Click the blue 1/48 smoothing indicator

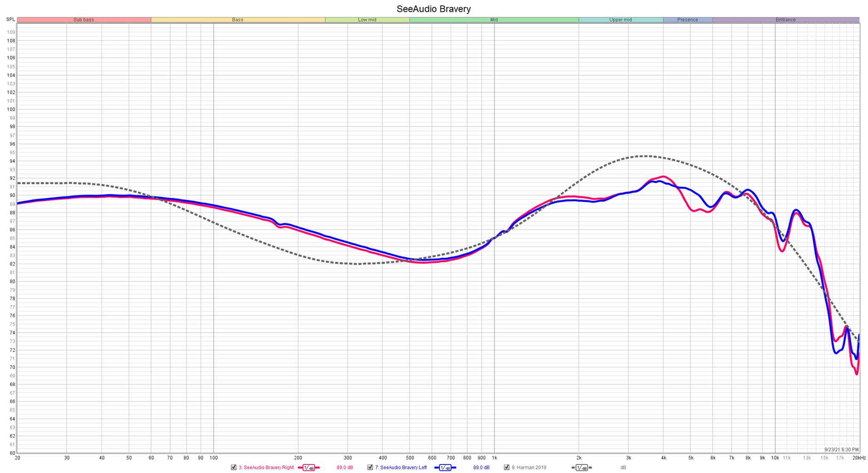445,467
